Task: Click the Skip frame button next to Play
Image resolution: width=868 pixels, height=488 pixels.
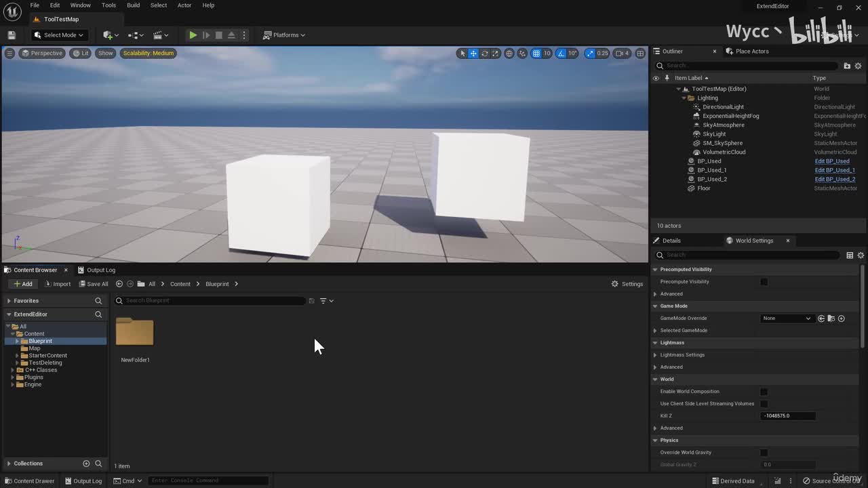Action: coord(206,35)
